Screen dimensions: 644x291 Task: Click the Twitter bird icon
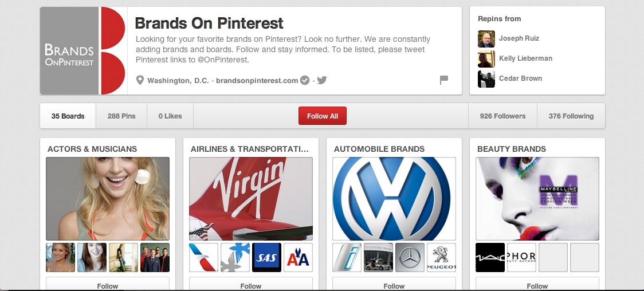pos(322,80)
